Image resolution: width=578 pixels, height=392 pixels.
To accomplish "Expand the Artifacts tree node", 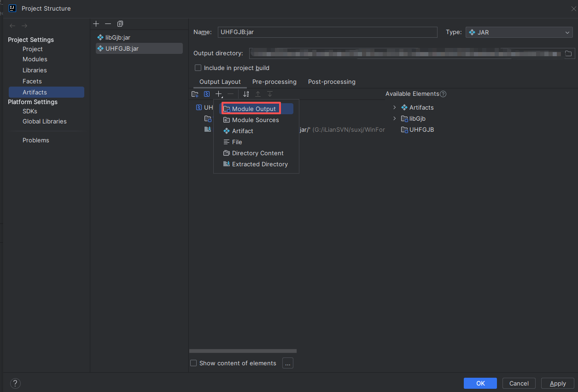I will (394, 107).
